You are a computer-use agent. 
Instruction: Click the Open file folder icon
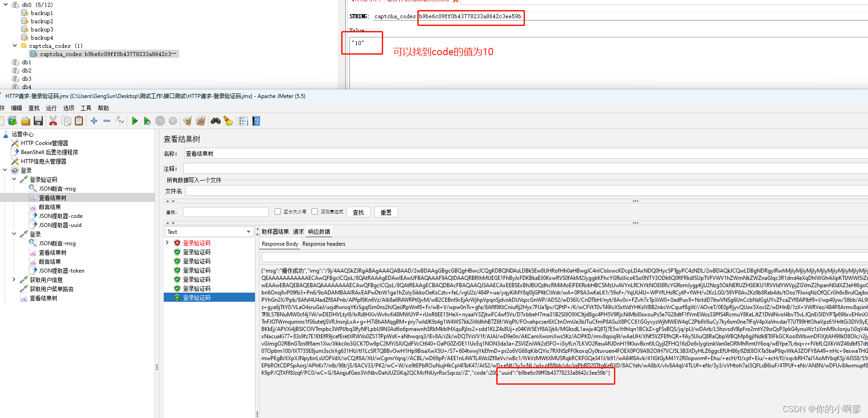26,121
